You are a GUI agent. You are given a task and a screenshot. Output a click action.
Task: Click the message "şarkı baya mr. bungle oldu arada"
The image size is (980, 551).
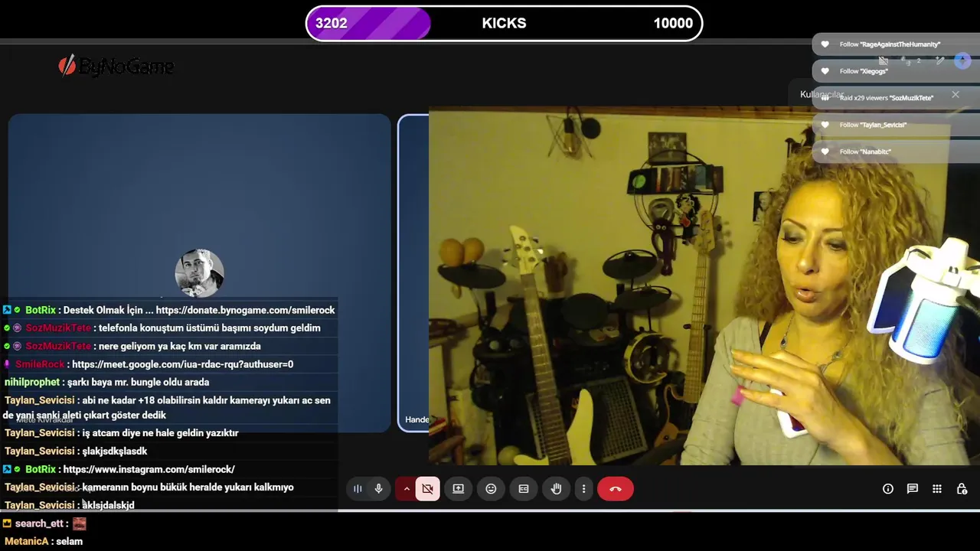138,382
